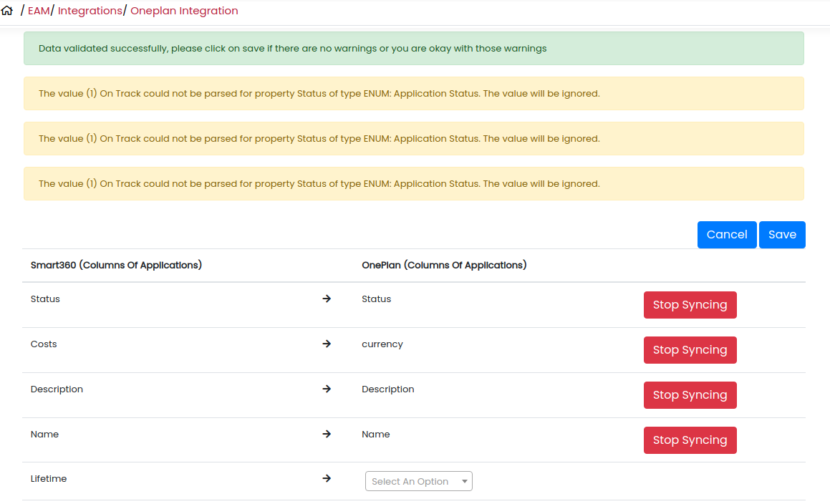Click 'Smart360 (Columns Of Applications)' header
Viewport: 830px width, 504px height.
pos(116,265)
